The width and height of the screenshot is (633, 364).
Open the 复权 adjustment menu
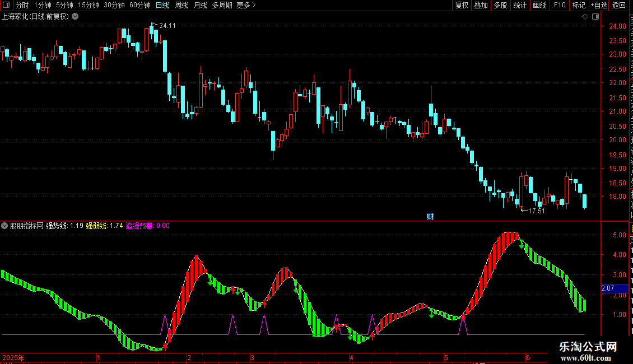coord(462,5)
